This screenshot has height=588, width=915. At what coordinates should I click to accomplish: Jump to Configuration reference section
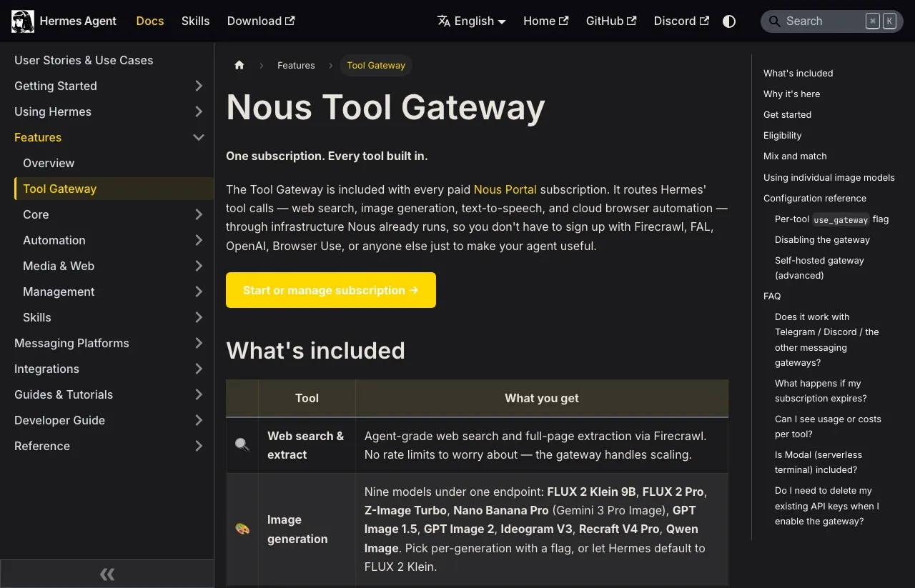pos(815,198)
